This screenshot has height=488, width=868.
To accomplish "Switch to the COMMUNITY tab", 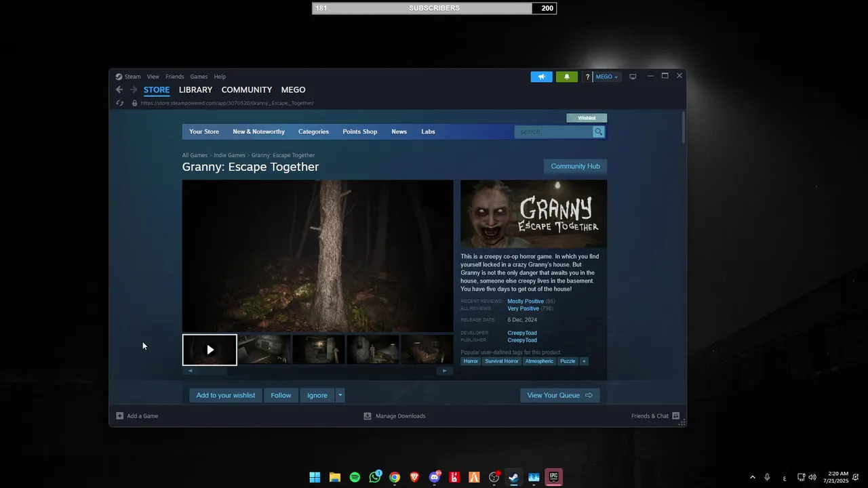I will tap(247, 89).
